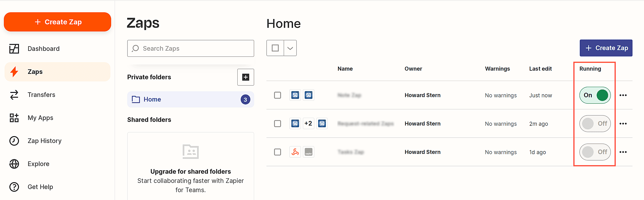Check the Zap edited 1d ago
Screen dimensions: 644x200
(x=277, y=152)
